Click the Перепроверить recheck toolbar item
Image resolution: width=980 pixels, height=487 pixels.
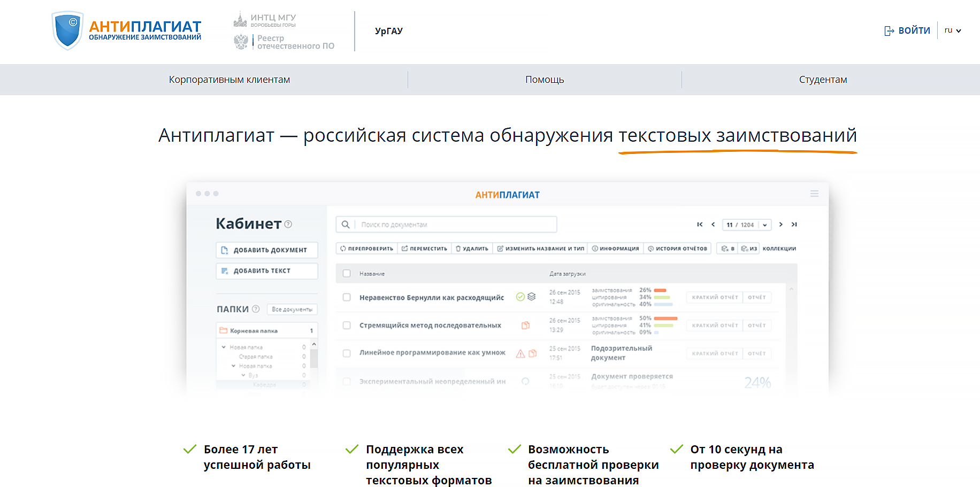(x=366, y=249)
